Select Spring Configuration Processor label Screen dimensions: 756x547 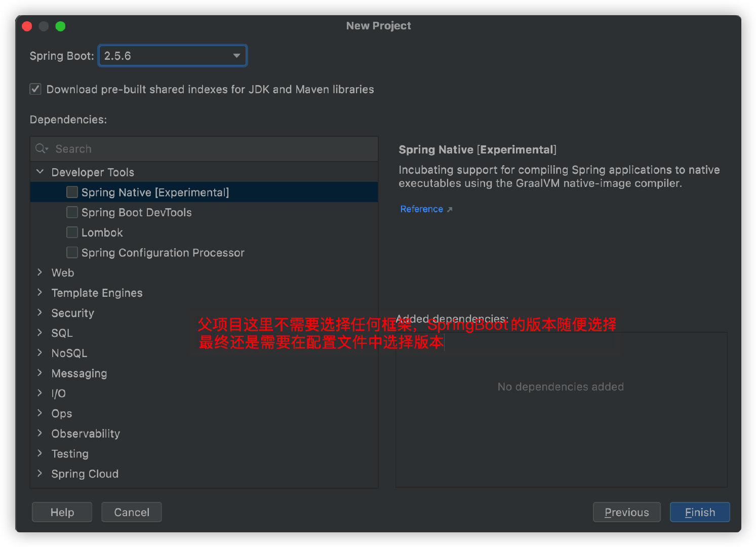163,253
